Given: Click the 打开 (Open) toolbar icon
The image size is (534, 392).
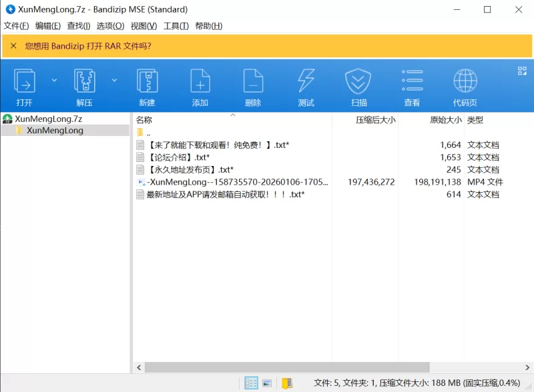Looking at the screenshot, I should [24, 81].
